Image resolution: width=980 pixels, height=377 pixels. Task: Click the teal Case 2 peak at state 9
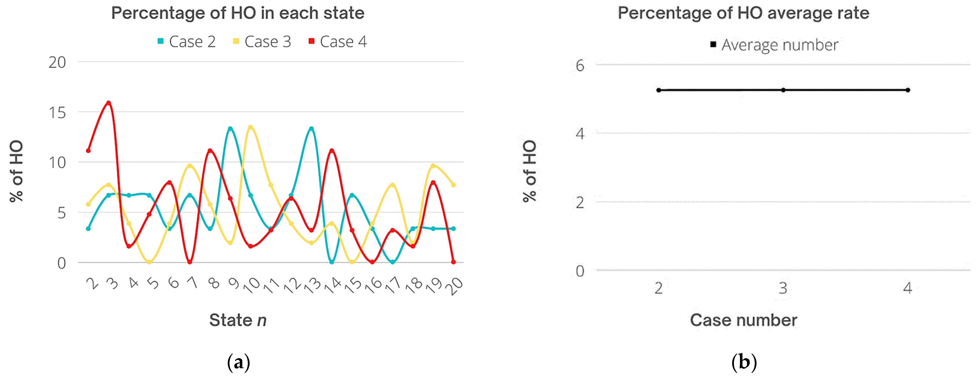click(x=230, y=129)
